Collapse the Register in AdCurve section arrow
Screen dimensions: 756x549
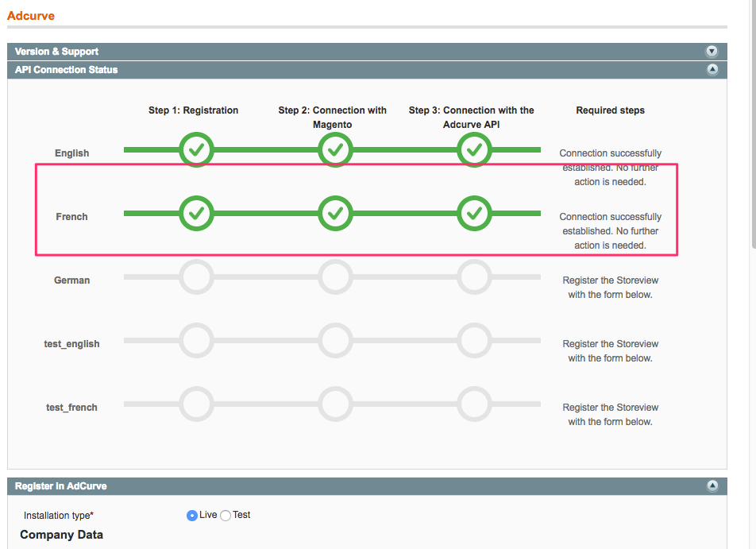pyautogui.click(x=712, y=485)
